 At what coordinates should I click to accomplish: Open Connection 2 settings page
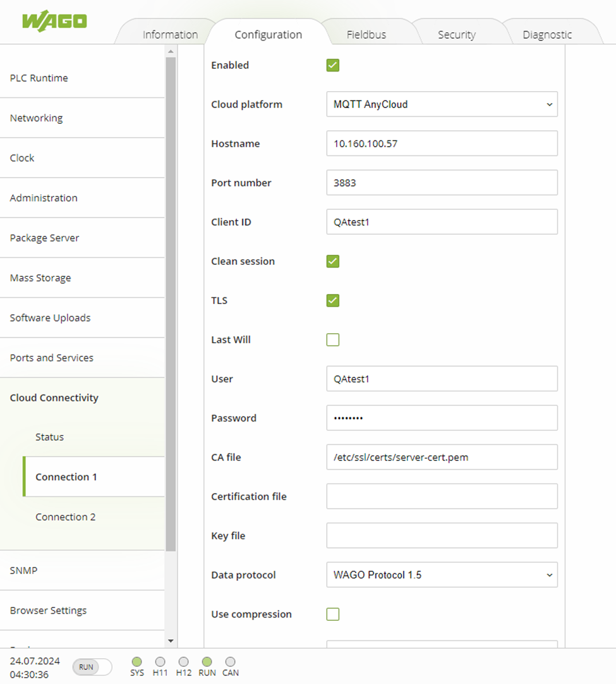tap(66, 517)
